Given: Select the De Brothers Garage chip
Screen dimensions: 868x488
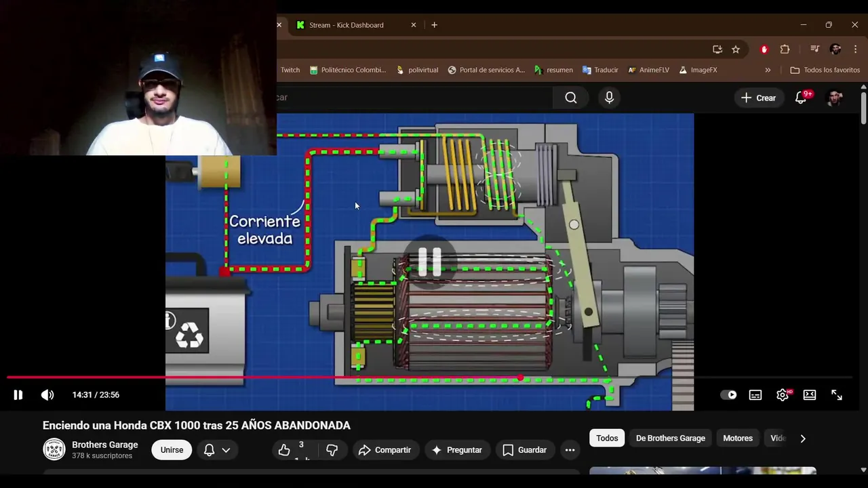Looking at the screenshot, I should click(671, 439).
